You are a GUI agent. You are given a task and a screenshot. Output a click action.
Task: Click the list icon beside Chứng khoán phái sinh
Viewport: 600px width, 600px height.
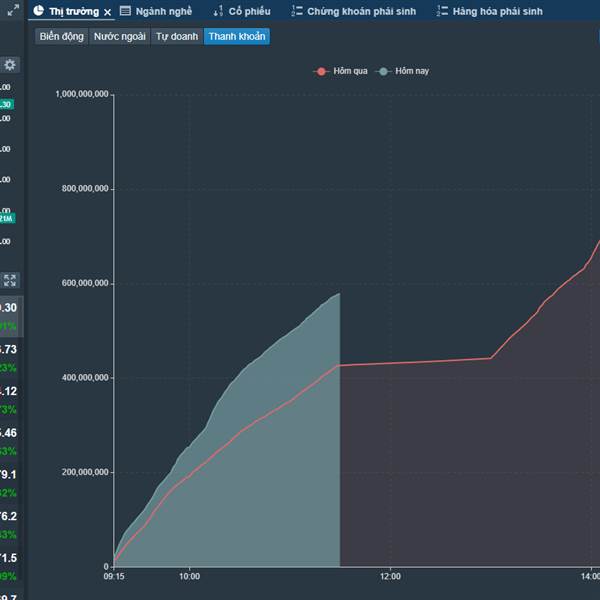click(x=297, y=11)
